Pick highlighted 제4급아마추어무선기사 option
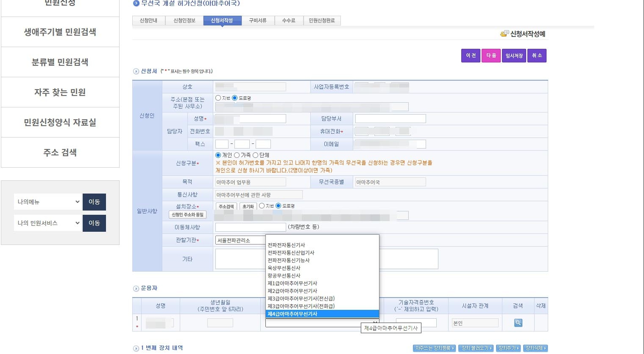The image size is (644, 354). pos(322,314)
